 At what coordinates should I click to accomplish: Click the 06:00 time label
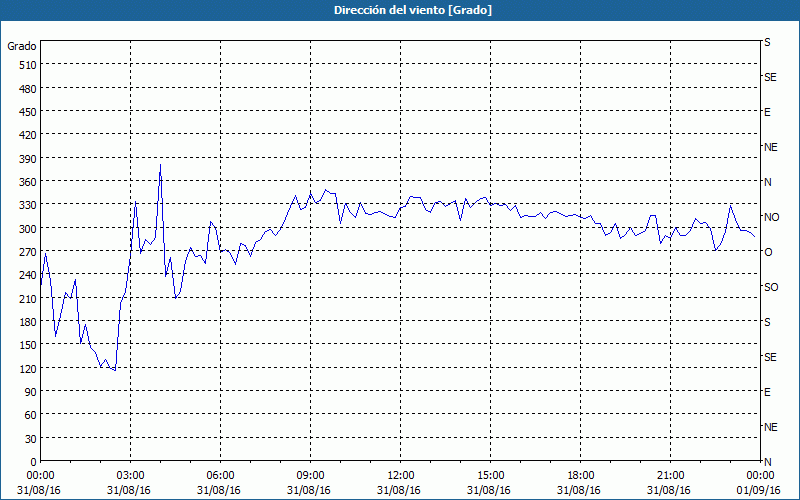click(220, 476)
